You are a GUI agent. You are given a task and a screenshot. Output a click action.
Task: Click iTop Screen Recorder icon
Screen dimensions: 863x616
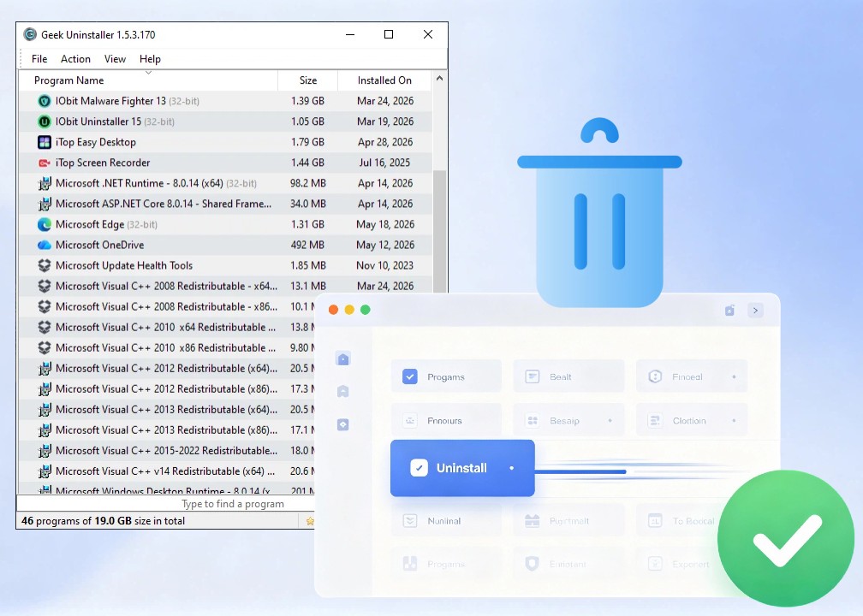(x=45, y=163)
